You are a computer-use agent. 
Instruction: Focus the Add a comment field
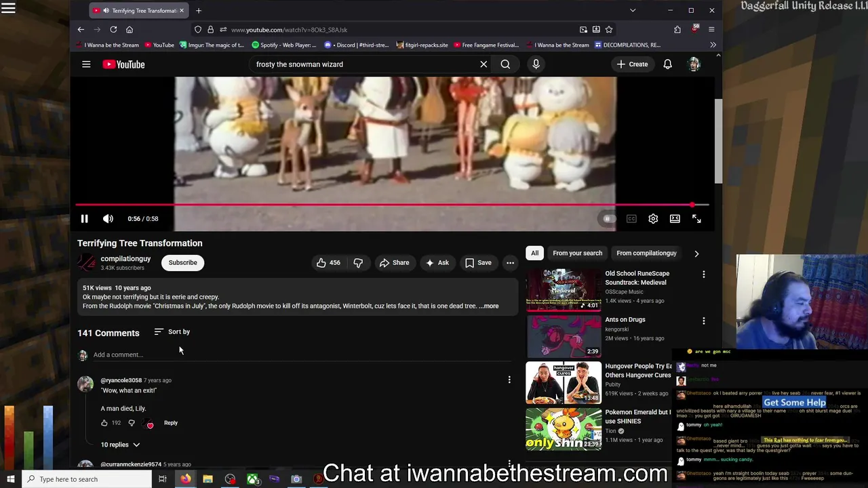click(x=302, y=355)
